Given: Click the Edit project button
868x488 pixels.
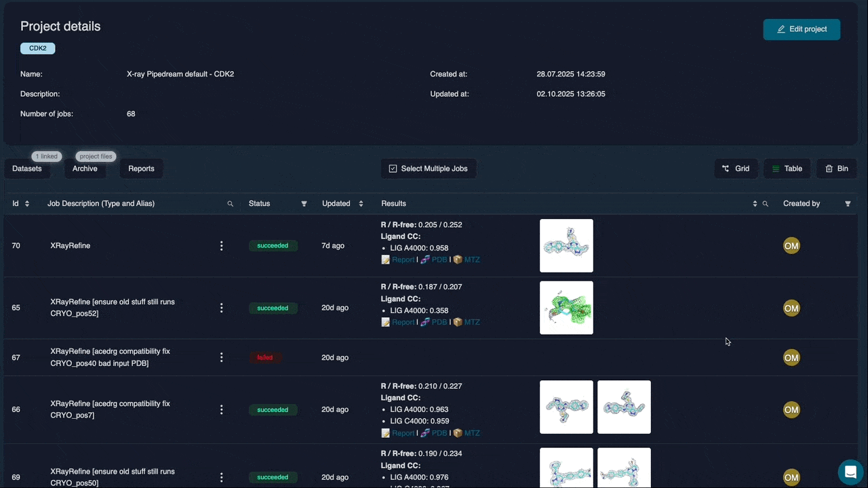Looking at the screenshot, I should [x=801, y=29].
